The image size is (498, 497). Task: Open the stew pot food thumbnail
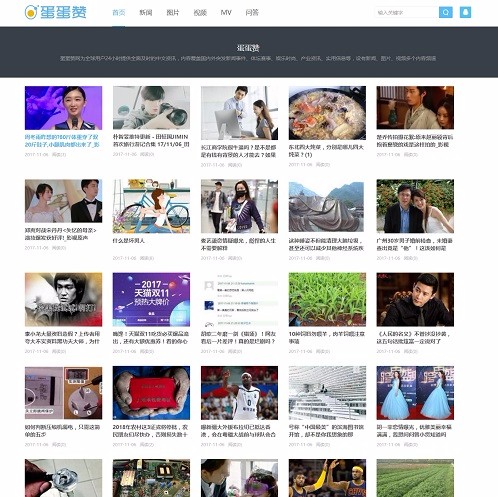point(327,113)
